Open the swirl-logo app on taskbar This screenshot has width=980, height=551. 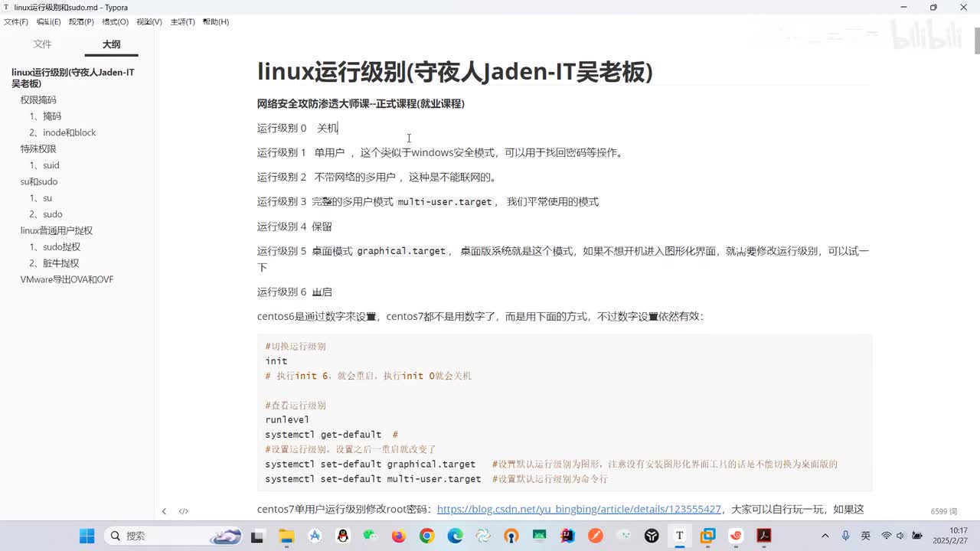483,536
